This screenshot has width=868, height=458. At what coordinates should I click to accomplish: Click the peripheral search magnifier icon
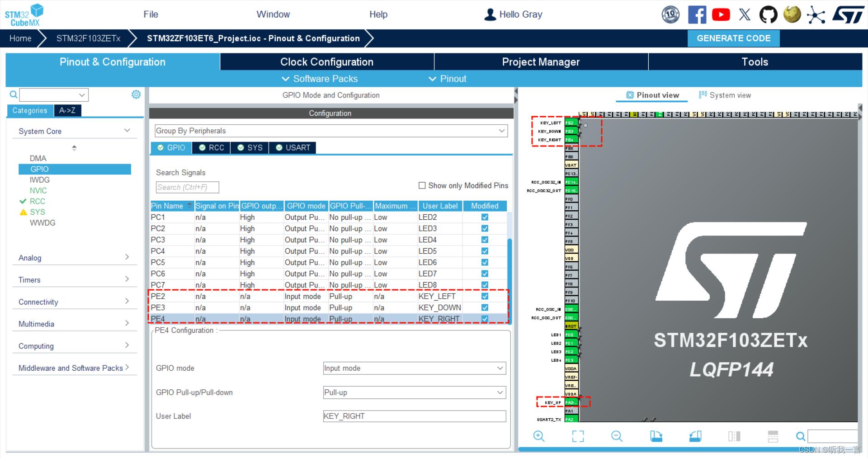click(14, 94)
